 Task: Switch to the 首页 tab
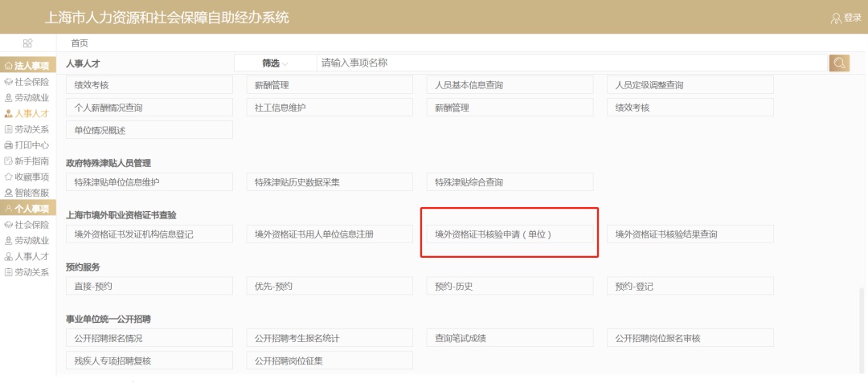80,43
